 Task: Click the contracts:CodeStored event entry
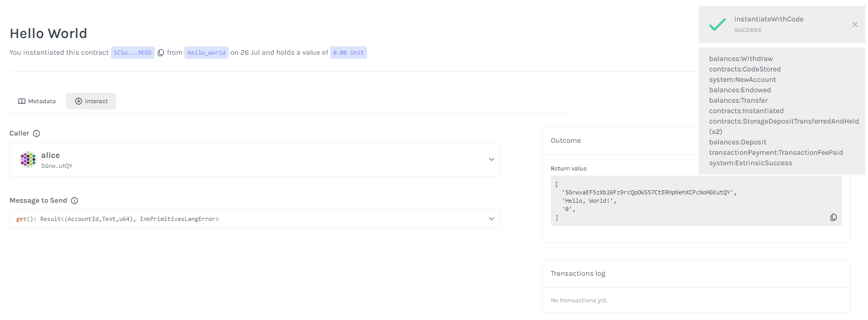745,69
